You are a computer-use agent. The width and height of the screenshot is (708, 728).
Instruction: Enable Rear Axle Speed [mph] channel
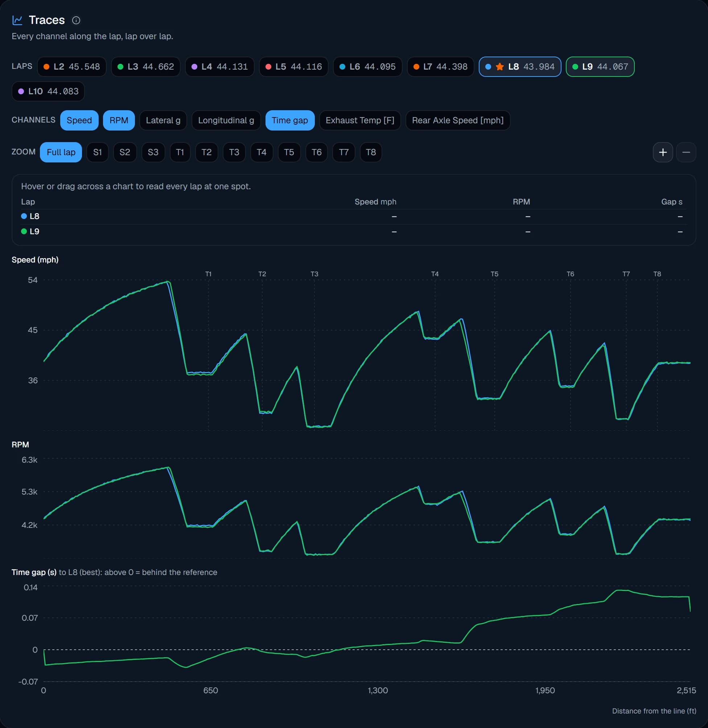point(458,120)
